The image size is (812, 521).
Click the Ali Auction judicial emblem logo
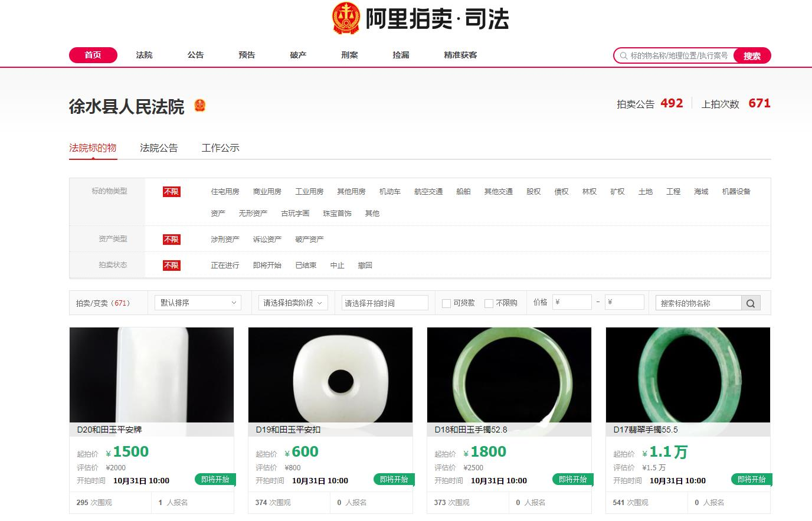tap(346, 18)
